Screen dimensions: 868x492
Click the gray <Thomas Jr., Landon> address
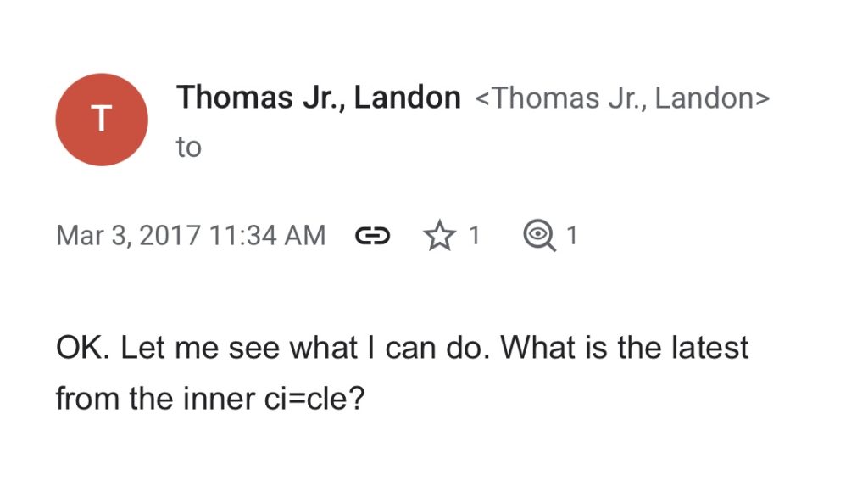point(623,98)
